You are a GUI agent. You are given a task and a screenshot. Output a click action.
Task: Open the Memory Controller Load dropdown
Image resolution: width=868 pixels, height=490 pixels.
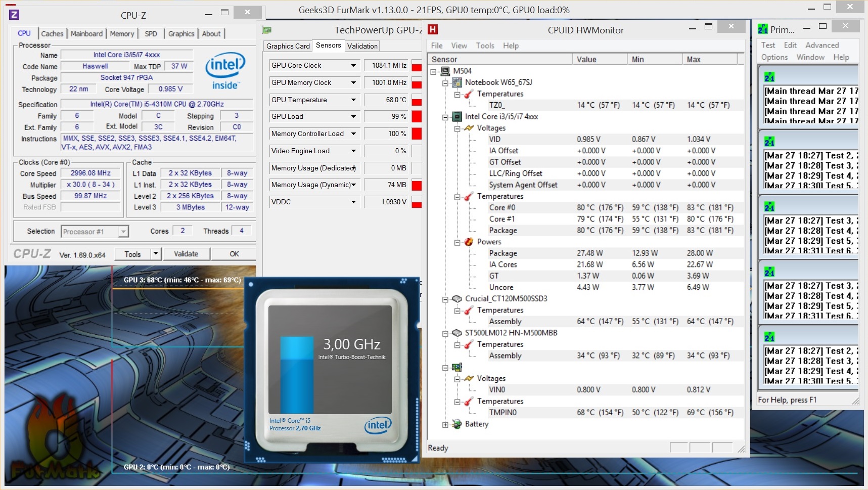coord(353,134)
